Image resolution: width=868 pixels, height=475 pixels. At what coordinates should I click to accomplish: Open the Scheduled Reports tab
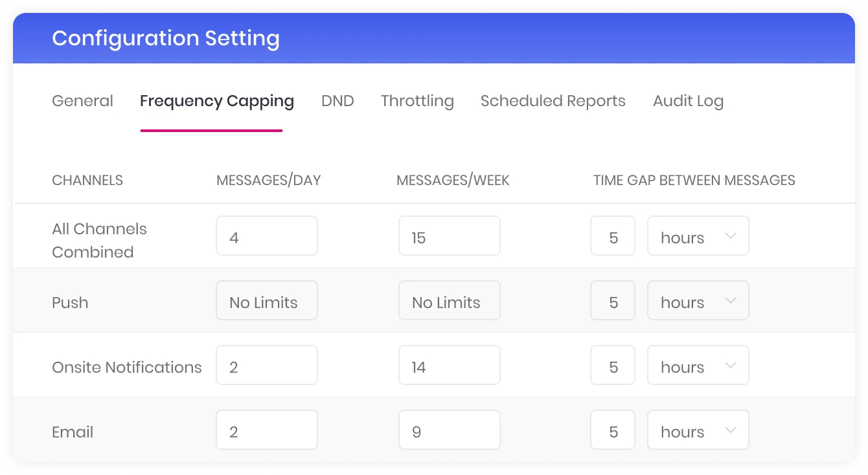pyautogui.click(x=553, y=101)
